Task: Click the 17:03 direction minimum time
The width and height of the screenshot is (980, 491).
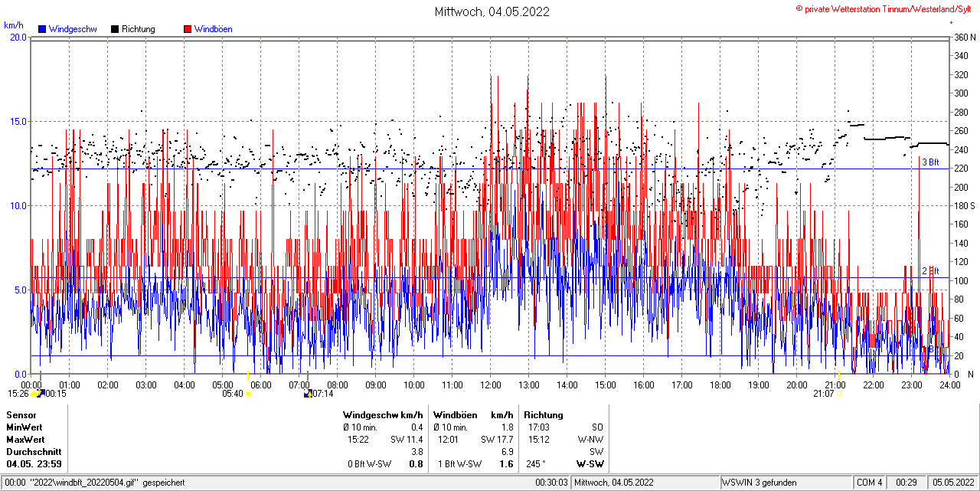Action: coord(538,427)
